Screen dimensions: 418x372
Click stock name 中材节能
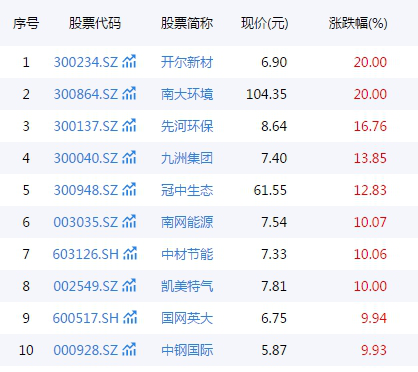[187, 254]
